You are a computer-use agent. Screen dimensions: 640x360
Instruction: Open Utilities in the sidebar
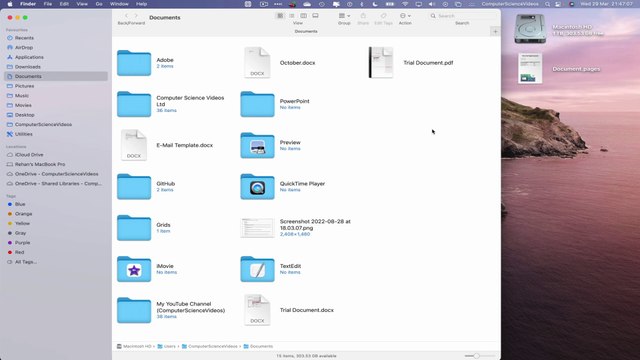23,134
